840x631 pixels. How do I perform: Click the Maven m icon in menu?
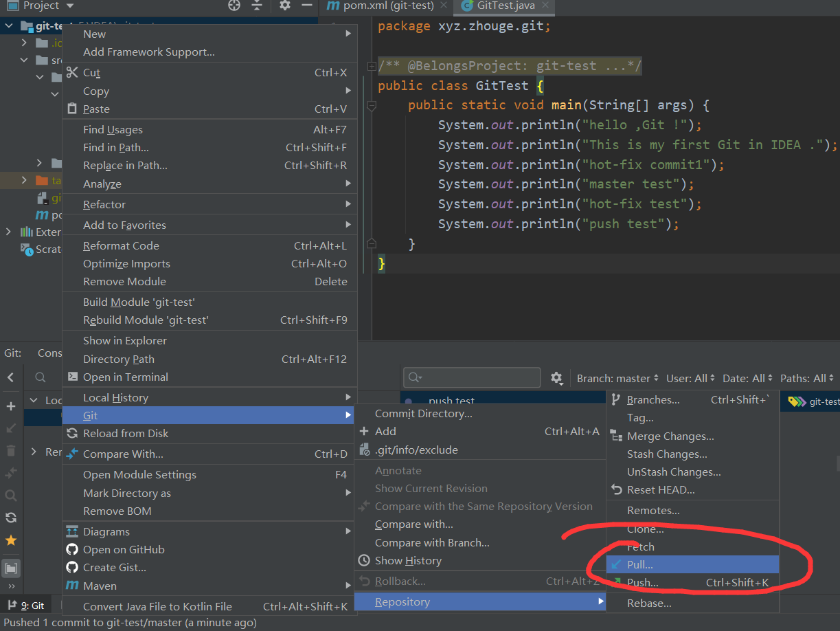click(72, 586)
